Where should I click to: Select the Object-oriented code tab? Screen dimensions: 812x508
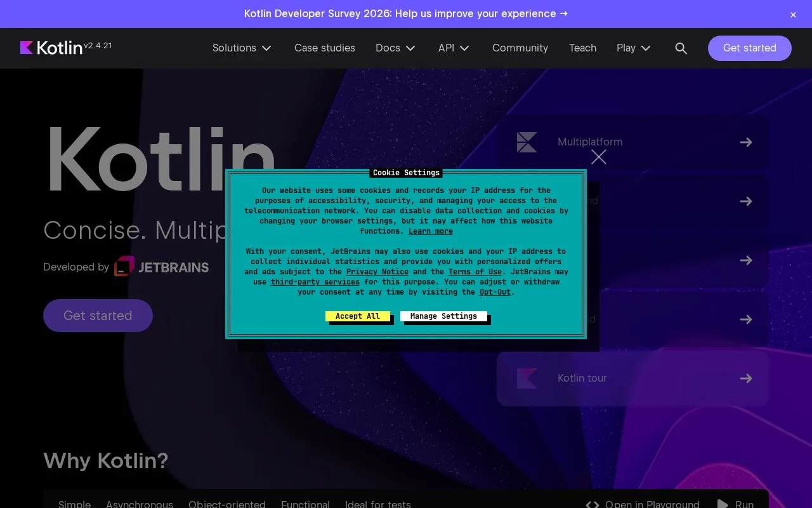(x=227, y=504)
